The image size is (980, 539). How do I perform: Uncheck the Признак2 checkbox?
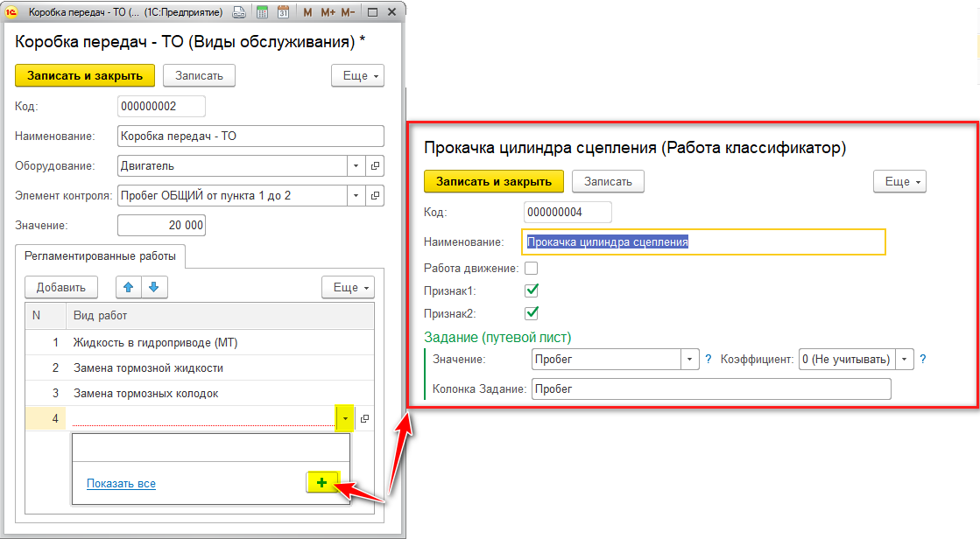[531, 312]
